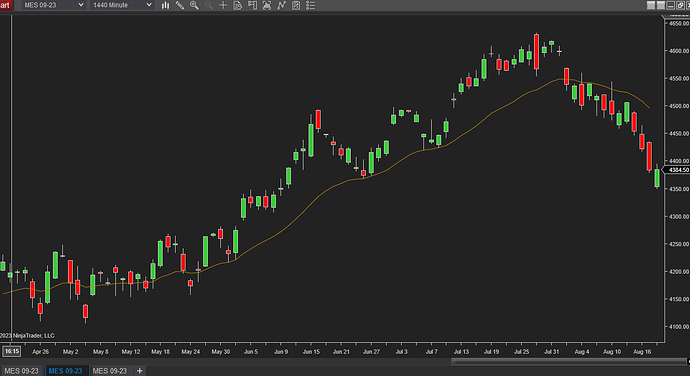The image size is (690, 376).
Task: Click the horizontal chart scrollbar thumb
Action: pyautogui.click(x=569, y=361)
